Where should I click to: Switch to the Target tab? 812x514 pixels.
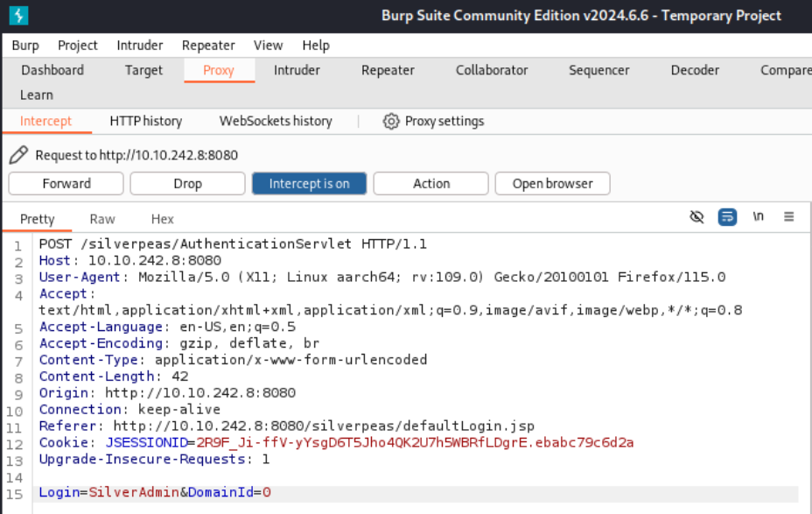[143, 70]
